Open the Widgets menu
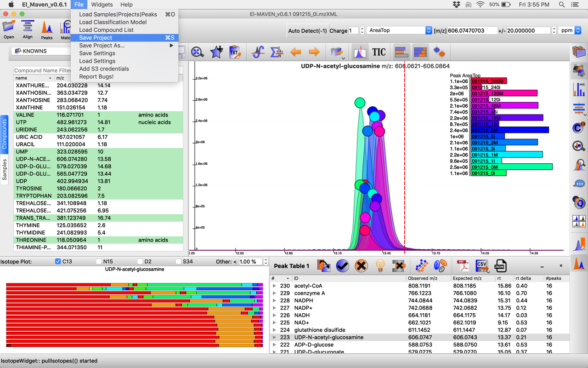This screenshot has height=368, width=588. (102, 5)
